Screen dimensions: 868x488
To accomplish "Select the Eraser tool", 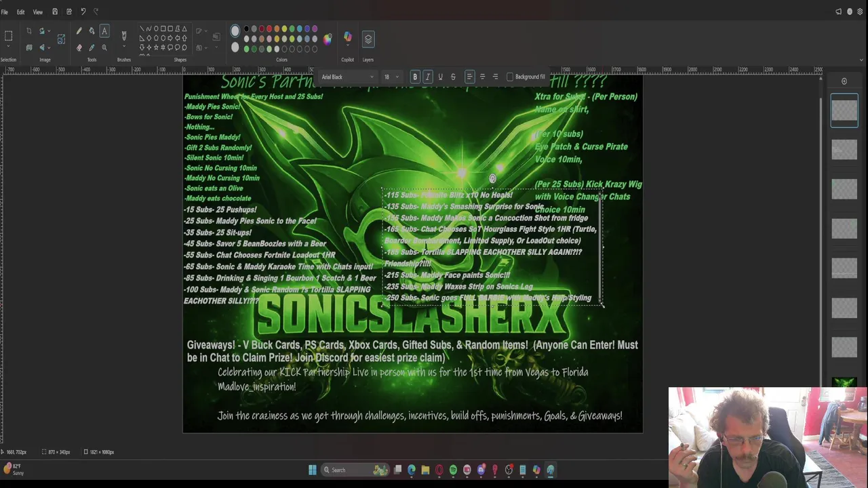I will pos(79,47).
